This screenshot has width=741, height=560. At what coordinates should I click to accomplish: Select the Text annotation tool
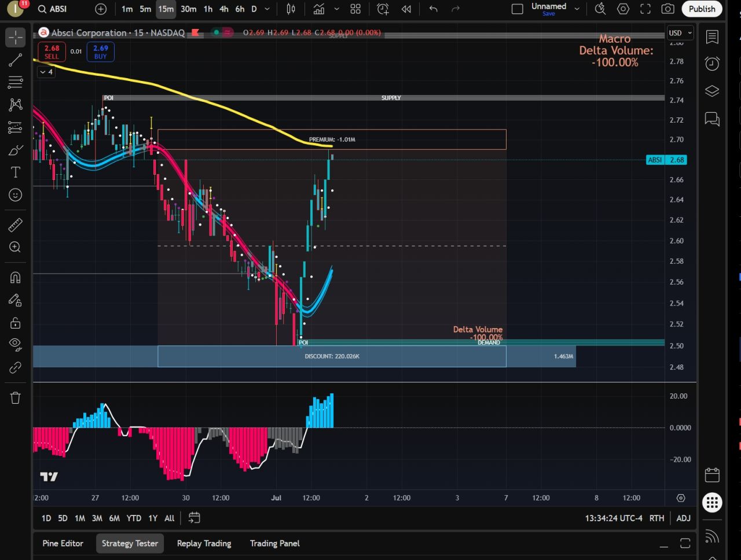click(x=16, y=172)
